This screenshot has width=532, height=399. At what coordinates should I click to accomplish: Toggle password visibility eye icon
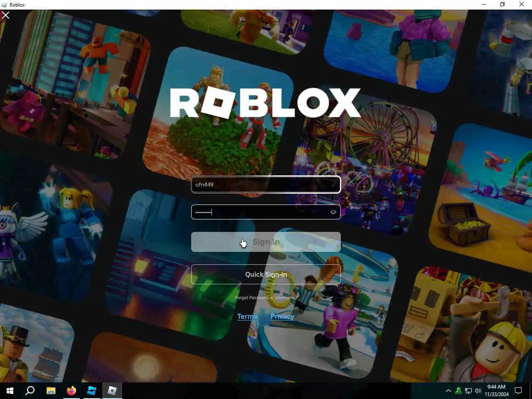point(333,212)
